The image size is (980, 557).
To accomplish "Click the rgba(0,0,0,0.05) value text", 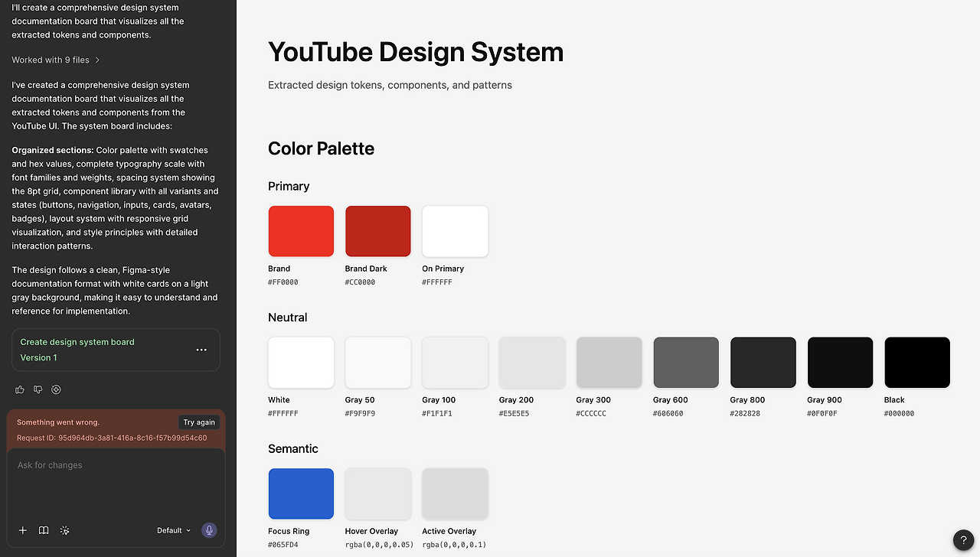I will [380, 545].
